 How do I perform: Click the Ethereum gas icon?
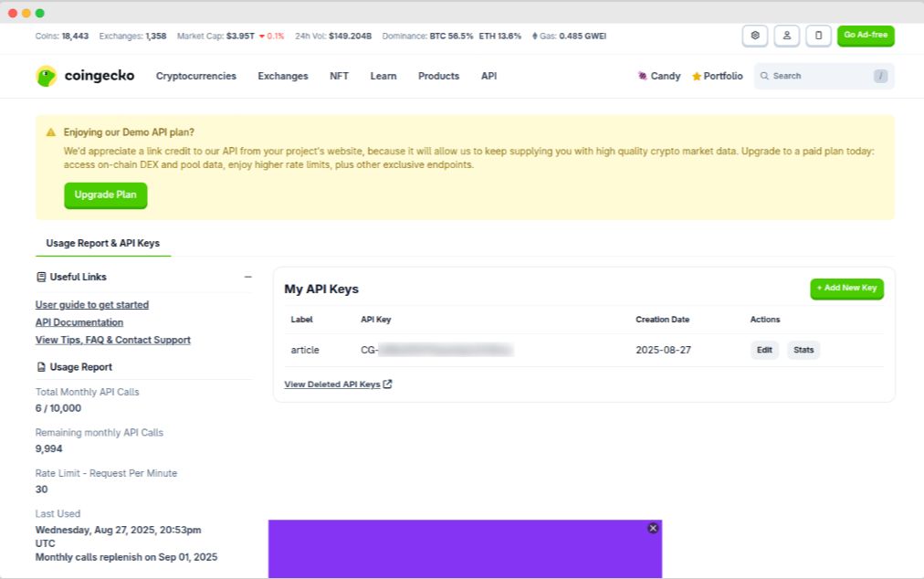point(535,36)
